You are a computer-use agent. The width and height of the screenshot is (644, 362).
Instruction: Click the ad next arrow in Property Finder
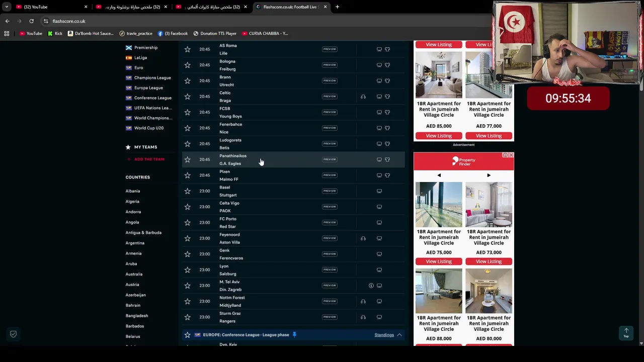489,175
